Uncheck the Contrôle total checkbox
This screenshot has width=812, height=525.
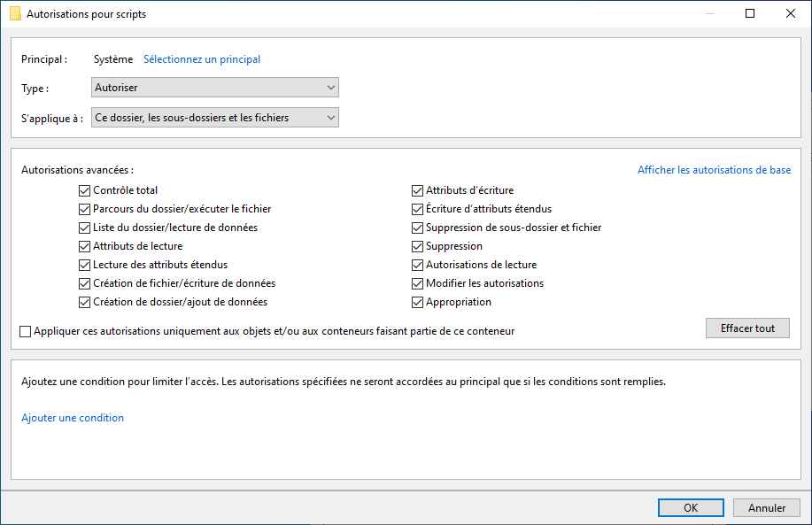(x=84, y=190)
